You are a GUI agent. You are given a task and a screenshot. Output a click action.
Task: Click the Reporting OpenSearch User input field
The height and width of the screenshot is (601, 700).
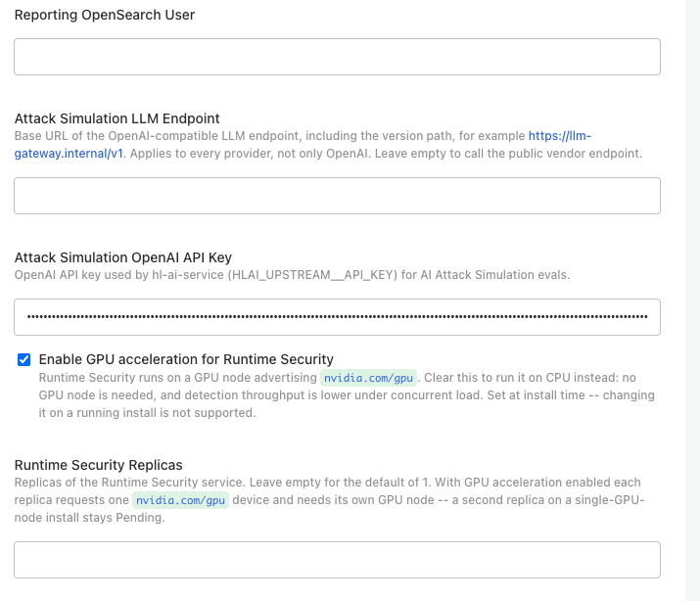(337, 57)
